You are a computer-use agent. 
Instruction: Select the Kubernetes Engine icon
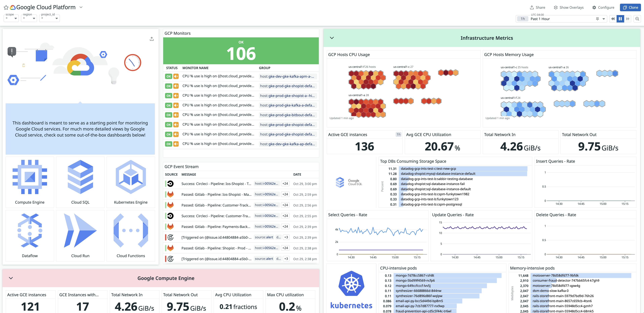point(131,177)
